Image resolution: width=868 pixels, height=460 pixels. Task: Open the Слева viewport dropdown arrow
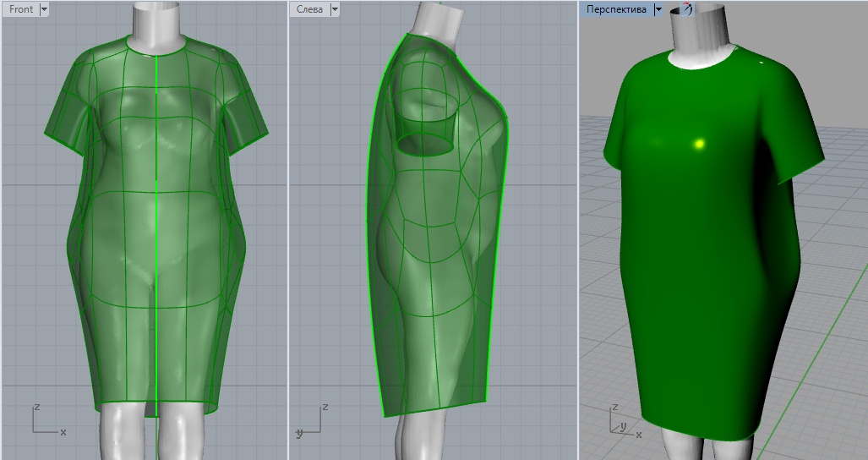[x=334, y=9]
